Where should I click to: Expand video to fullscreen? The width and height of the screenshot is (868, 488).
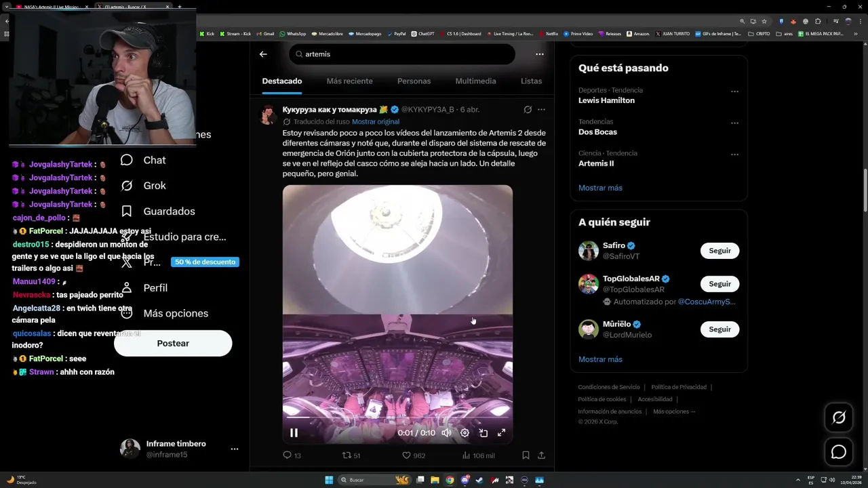click(502, 432)
